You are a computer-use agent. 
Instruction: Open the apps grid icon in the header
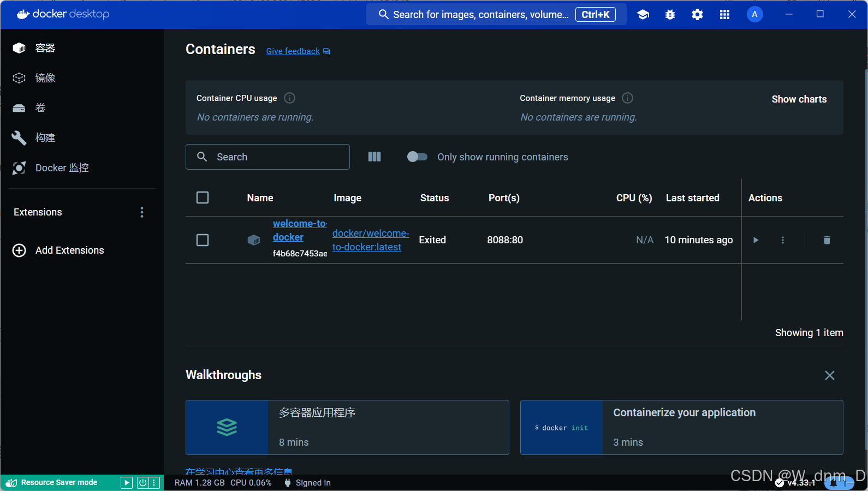point(725,15)
